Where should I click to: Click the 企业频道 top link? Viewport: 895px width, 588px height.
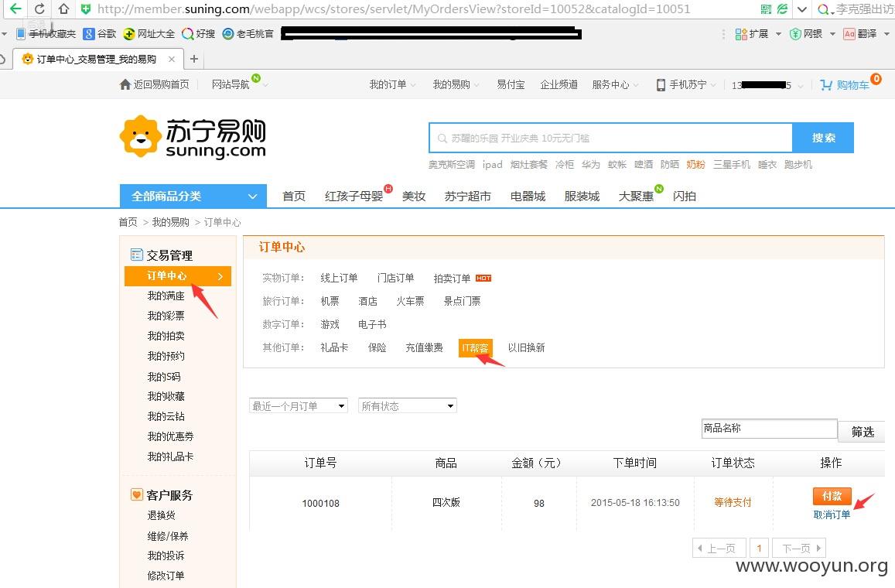click(559, 84)
